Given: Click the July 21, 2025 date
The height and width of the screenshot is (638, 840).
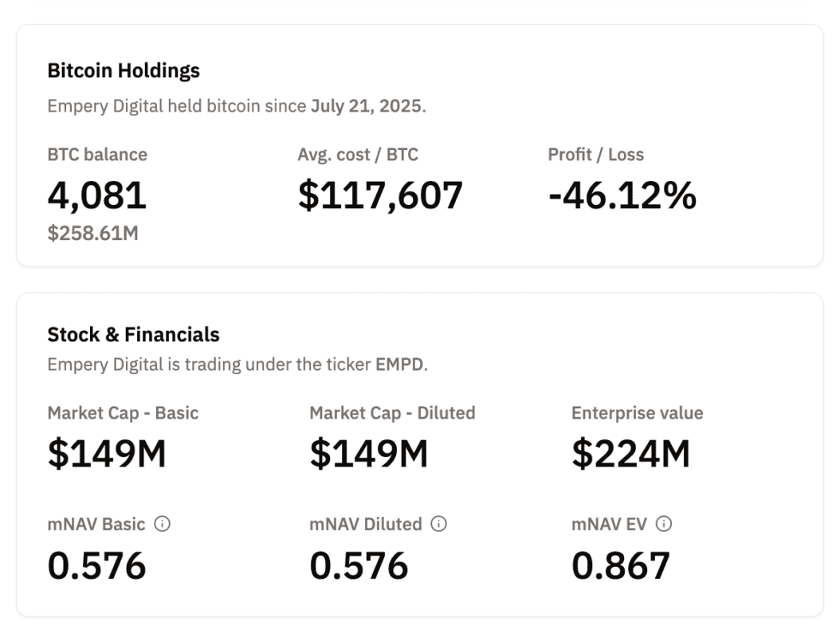Looking at the screenshot, I should coord(366,106).
